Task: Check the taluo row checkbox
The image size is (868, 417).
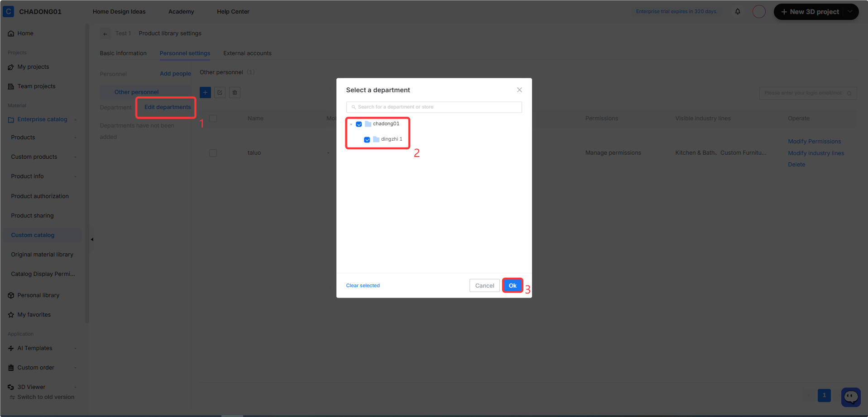Action: point(213,153)
